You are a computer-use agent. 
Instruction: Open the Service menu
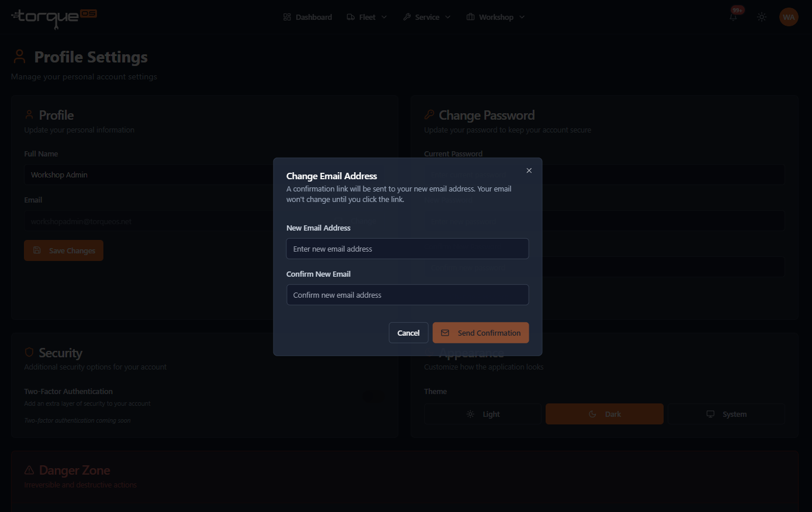[x=427, y=17]
